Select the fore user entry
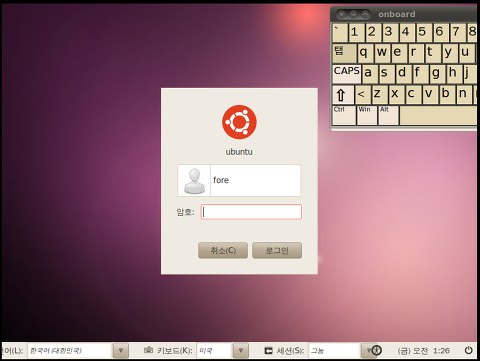480x361 pixels. tap(239, 180)
